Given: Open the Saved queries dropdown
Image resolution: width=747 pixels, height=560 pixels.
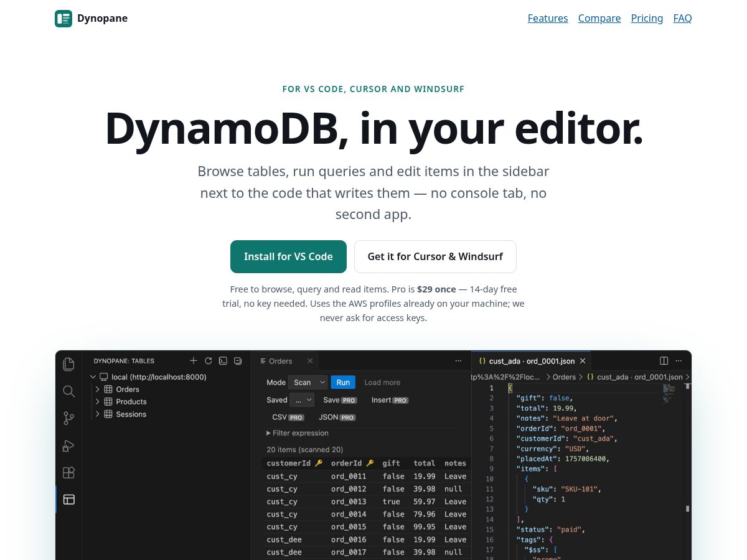Looking at the screenshot, I should click(302, 400).
